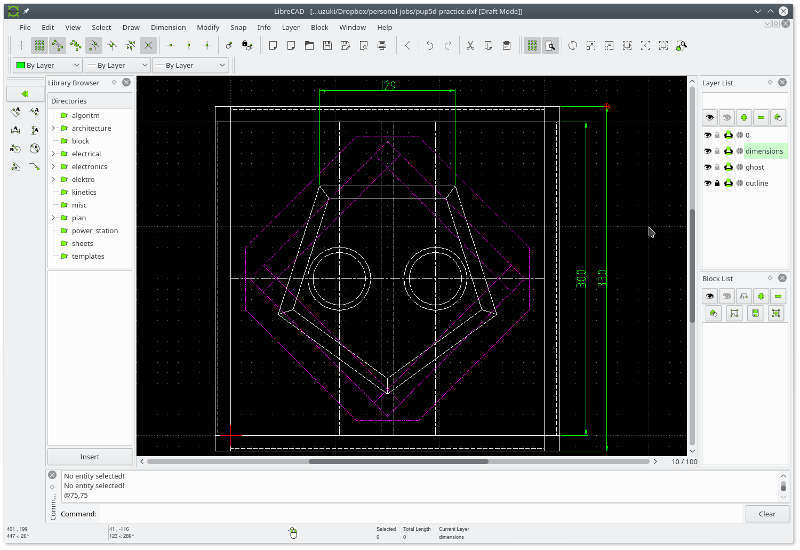Click the Command input field

pyautogui.click(x=420, y=514)
